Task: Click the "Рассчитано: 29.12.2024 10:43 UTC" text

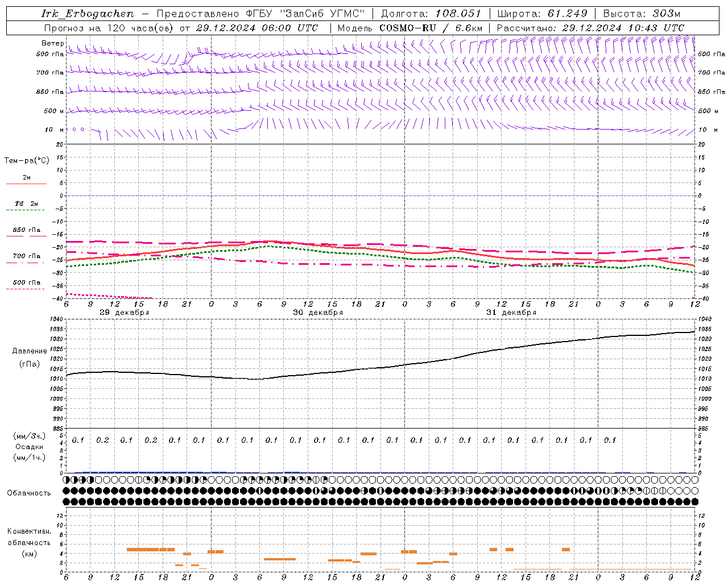Action: point(590,28)
